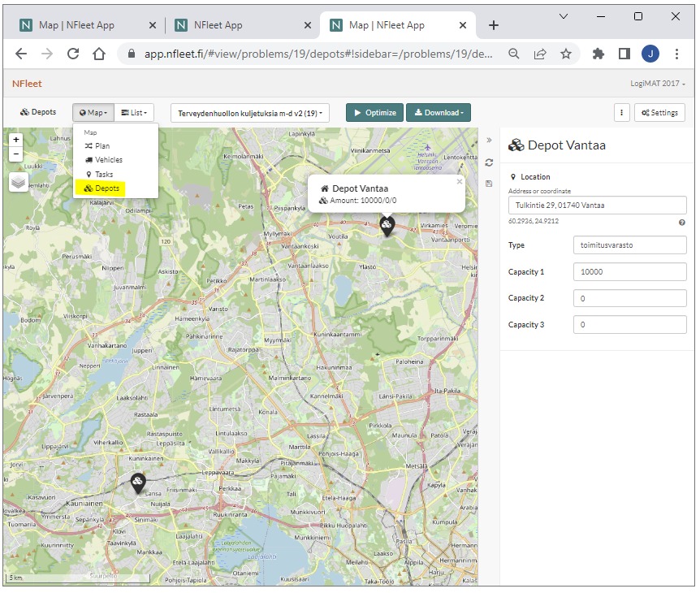Save the depot with disk icon
700x593 pixels.
[x=489, y=184]
